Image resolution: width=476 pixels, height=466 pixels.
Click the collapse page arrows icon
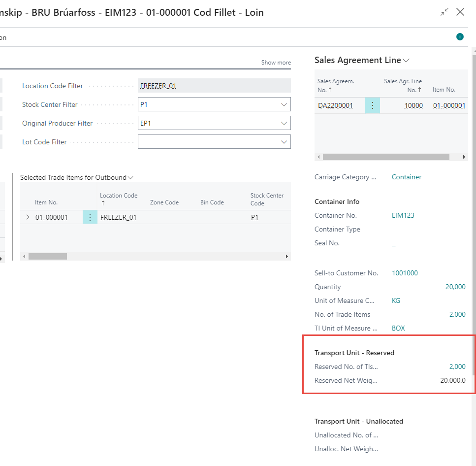click(x=444, y=12)
